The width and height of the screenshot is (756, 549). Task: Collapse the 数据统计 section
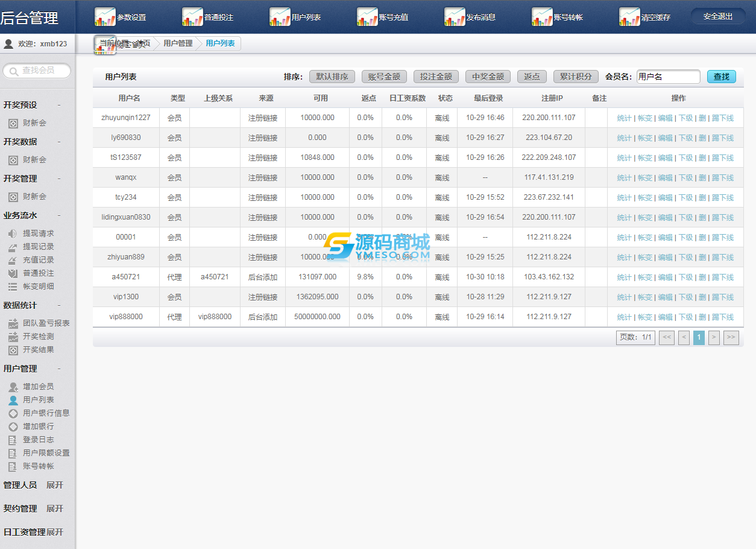coord(59,305)
